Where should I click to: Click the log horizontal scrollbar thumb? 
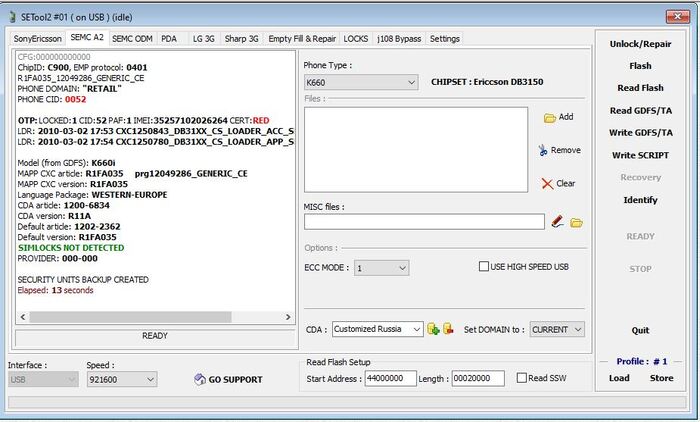coord(130,317)
